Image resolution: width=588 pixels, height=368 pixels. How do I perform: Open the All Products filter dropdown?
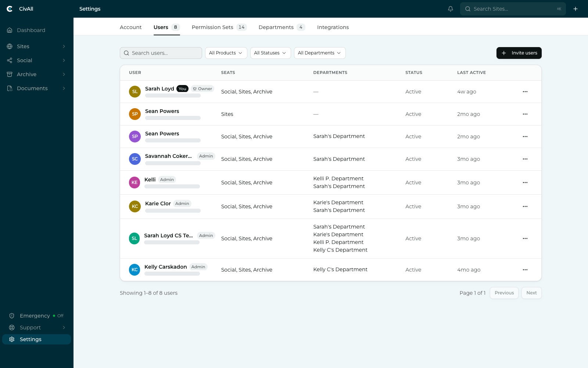(226, 53)
